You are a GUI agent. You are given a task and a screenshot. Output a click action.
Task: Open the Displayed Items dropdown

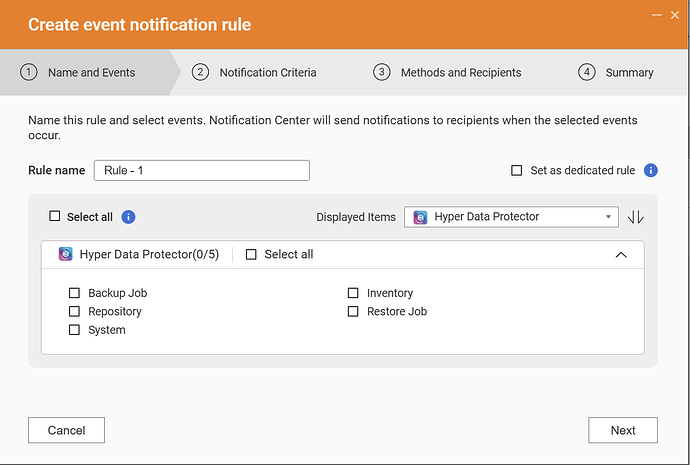(512, 217)
